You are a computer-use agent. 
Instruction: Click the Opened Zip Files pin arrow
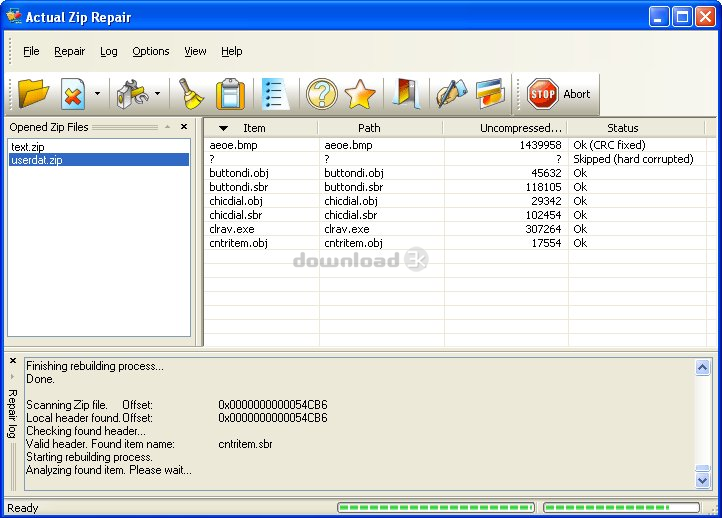pos(168,127)
